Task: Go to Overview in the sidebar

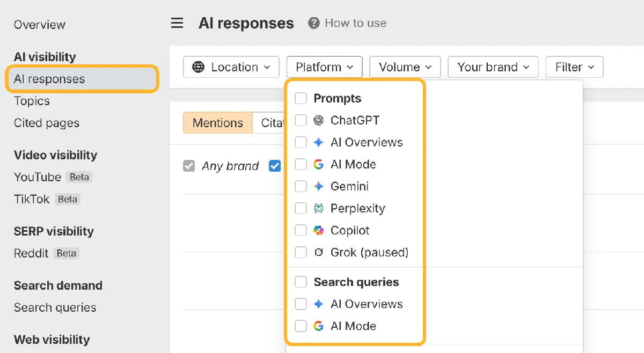Action: [40, 25]
